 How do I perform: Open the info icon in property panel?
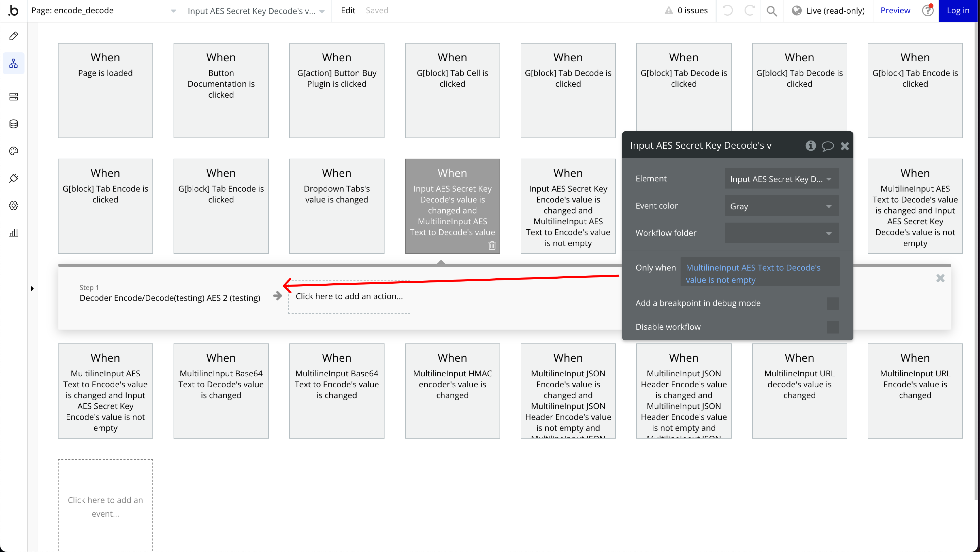[x=810, y=146]
